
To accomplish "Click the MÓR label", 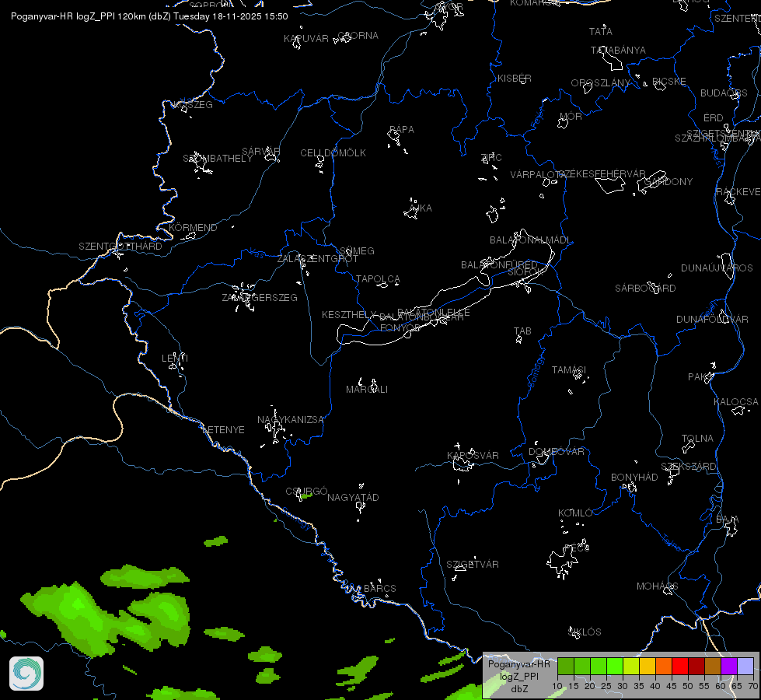I will (x=571, y=117).
